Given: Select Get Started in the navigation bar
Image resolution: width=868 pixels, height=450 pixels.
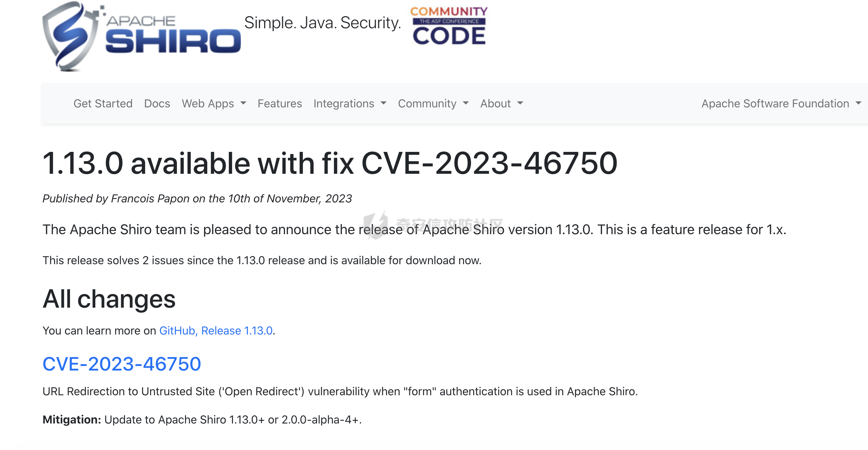Looking at the screenshot, I should point(102,103).
